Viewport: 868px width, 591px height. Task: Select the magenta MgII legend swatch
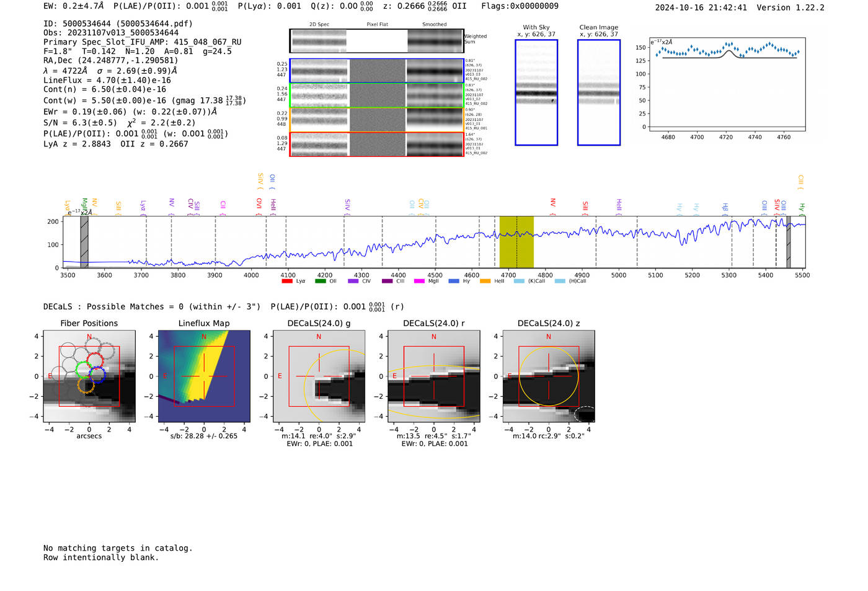tap(419, 281)
